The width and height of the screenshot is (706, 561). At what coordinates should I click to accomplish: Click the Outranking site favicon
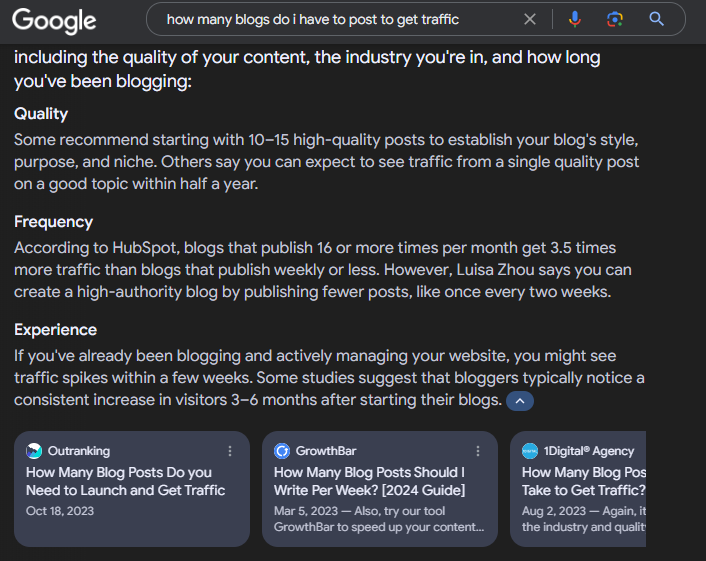coord(34,451)
